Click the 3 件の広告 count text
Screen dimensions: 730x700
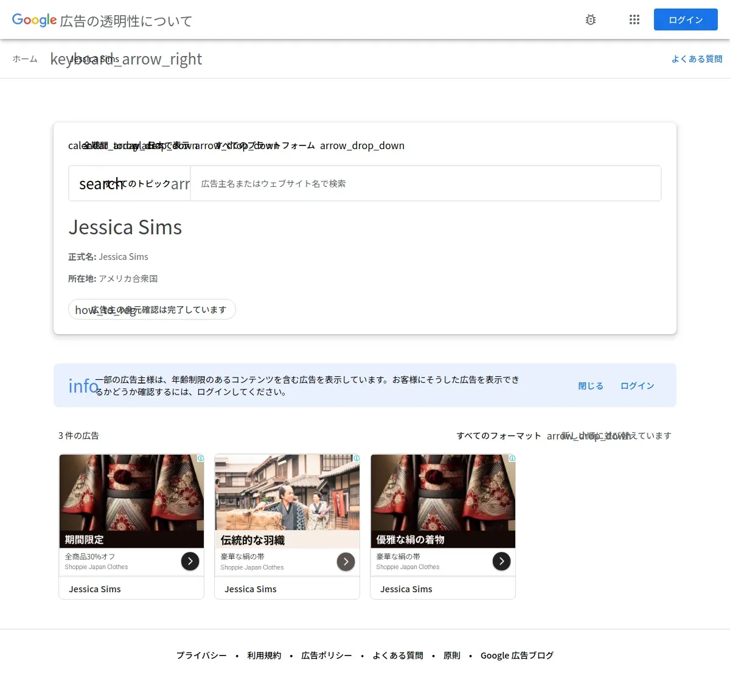78,436
